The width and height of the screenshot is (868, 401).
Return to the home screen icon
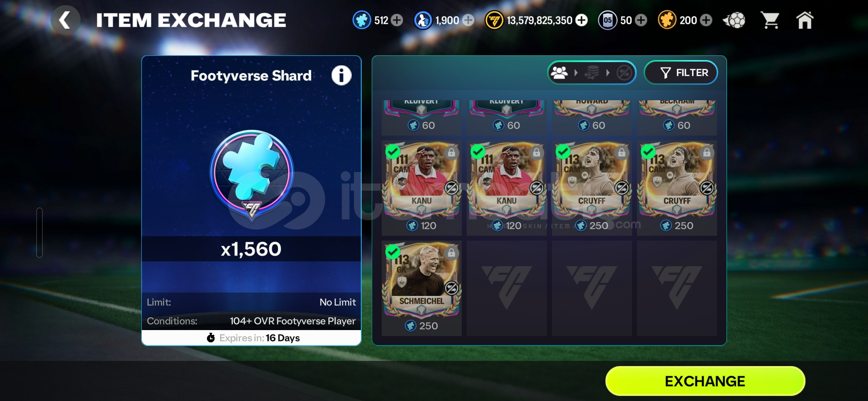tap(804, 20)
